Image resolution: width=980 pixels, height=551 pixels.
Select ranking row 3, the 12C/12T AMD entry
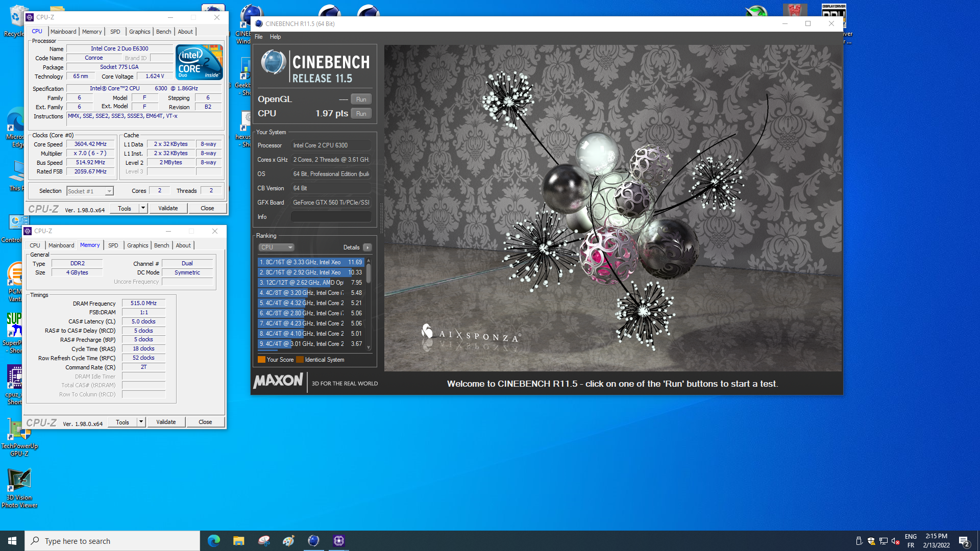coord(311,283)
